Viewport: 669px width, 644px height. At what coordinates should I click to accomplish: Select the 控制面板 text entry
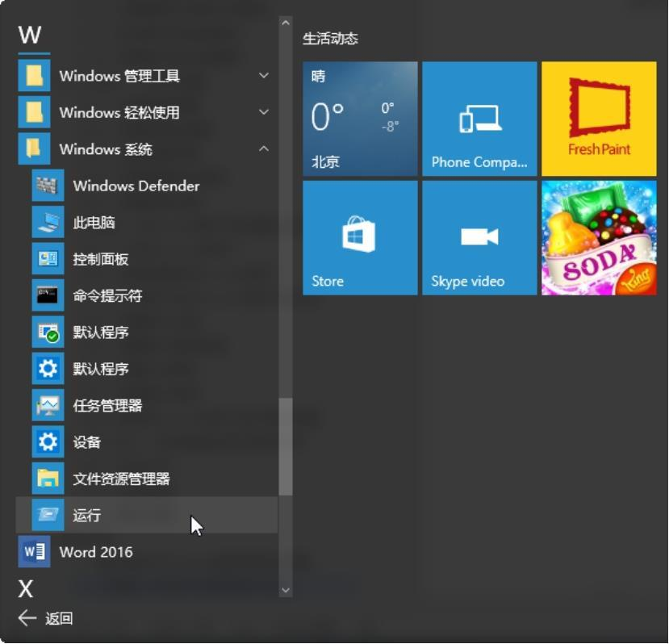[101, 259]
